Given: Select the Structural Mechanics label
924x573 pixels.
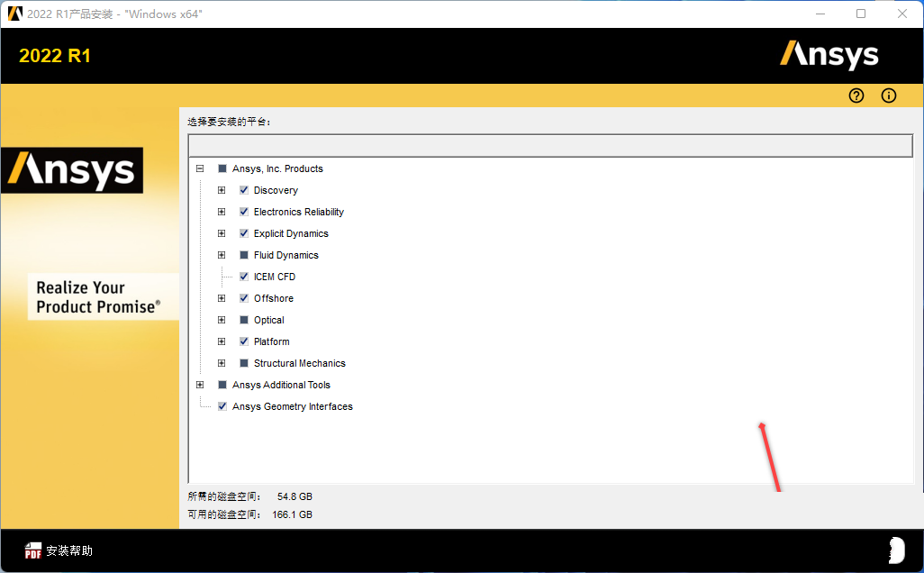Looking at the screenshot, I should 299,363.
